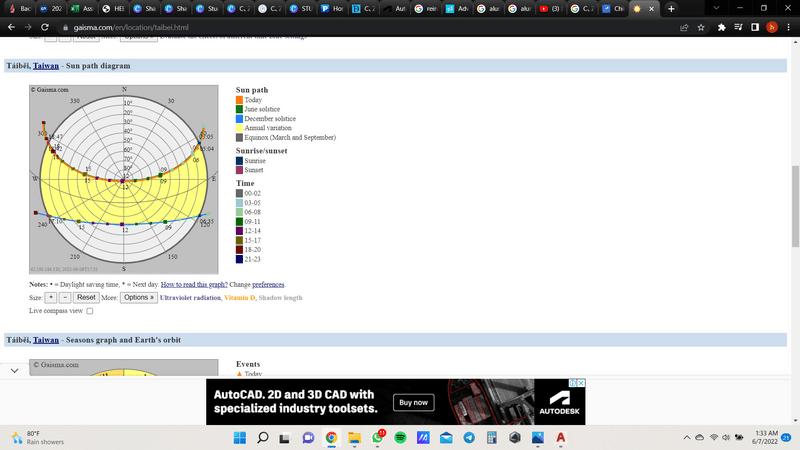Open the Chrome tab search dropdown
Screen dimensions: 800x450
[716, 8]
